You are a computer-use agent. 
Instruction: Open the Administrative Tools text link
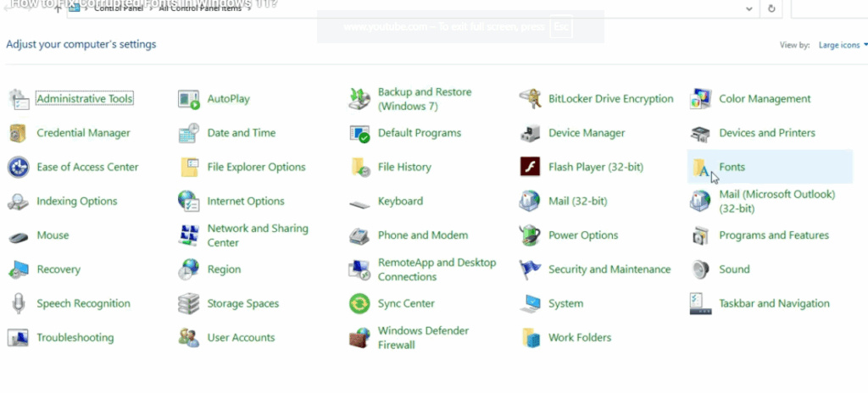pos(85,99)
